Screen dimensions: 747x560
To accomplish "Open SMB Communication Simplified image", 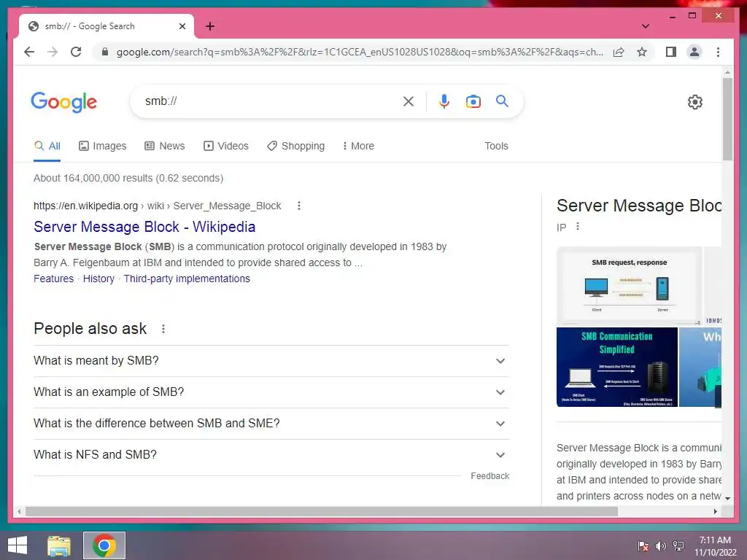I will click(617, 367).
